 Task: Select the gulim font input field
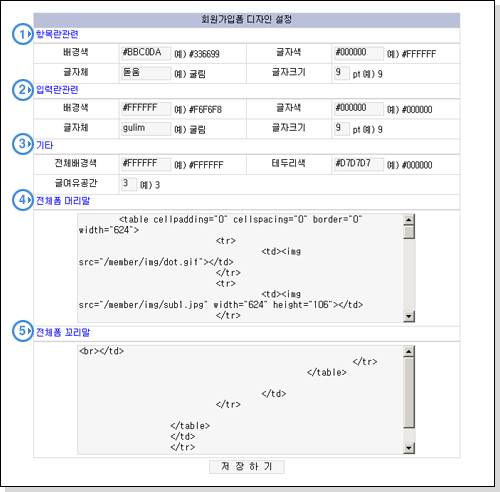[146, 129]
